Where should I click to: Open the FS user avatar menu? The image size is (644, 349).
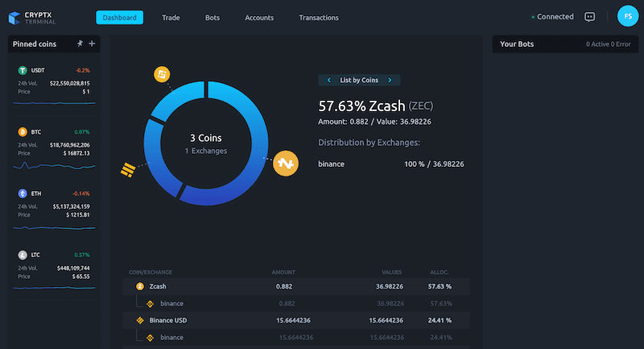pyautogui.click(x=628, y=16)
